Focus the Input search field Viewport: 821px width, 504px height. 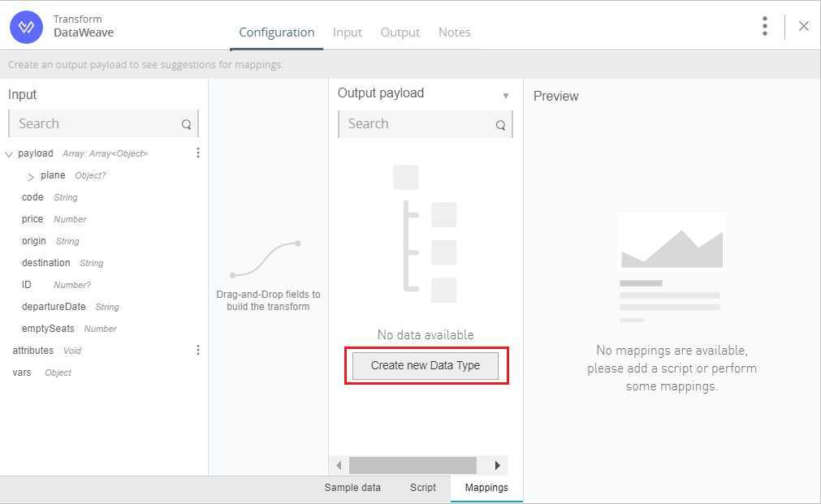(x=104, y=124)
